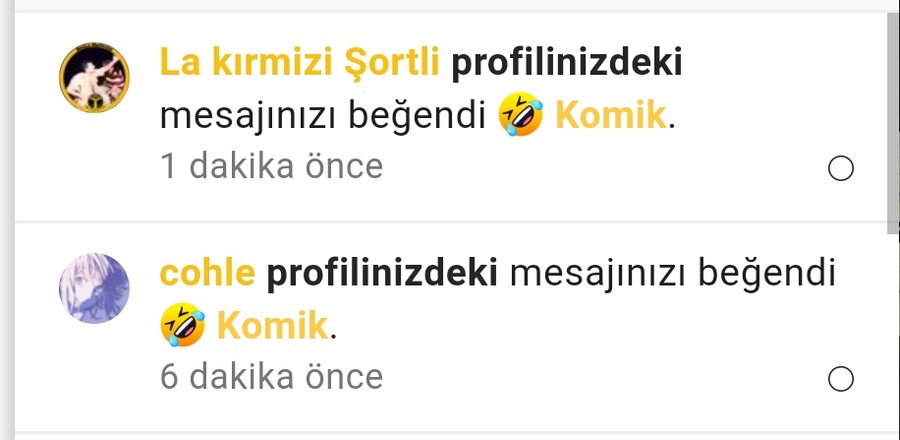Click Komik reaction label from cohle
900x440 pixels.
[x=272, y=326]
